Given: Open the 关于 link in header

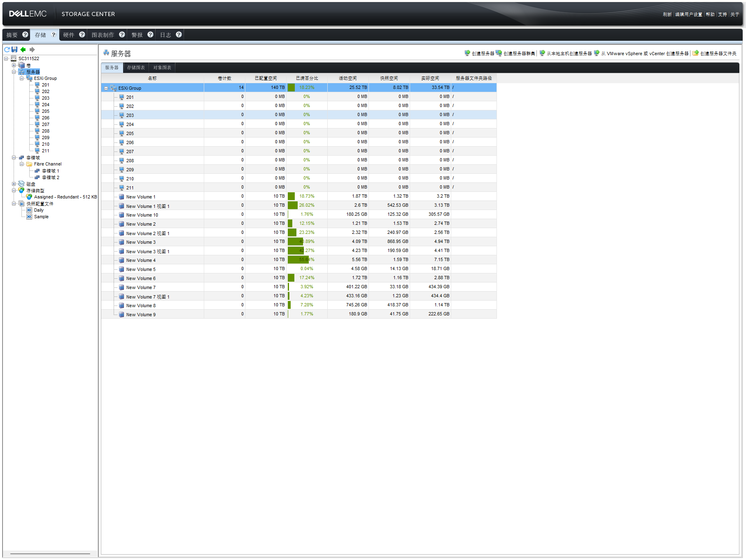Looking at the screenshot, I should [x=735, y=14].
